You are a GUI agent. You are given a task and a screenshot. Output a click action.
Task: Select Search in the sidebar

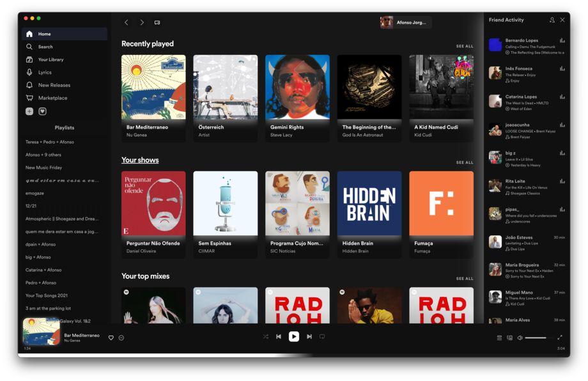click(x=45, y=47)
